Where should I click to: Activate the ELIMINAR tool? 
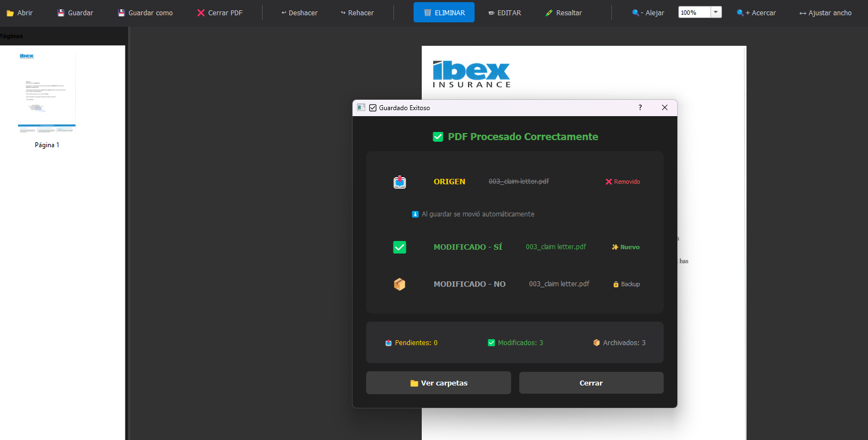[444, 13]
